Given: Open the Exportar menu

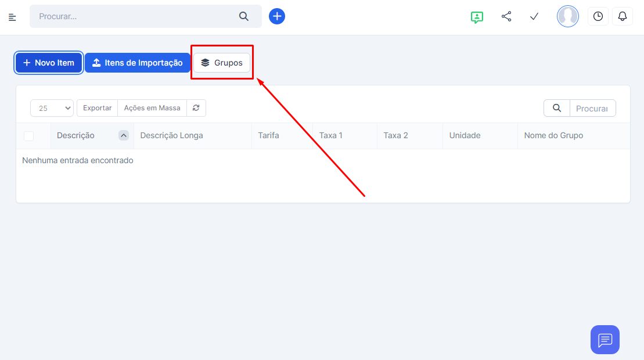Looking at the screenshot, I should click(x=97, y=108).
